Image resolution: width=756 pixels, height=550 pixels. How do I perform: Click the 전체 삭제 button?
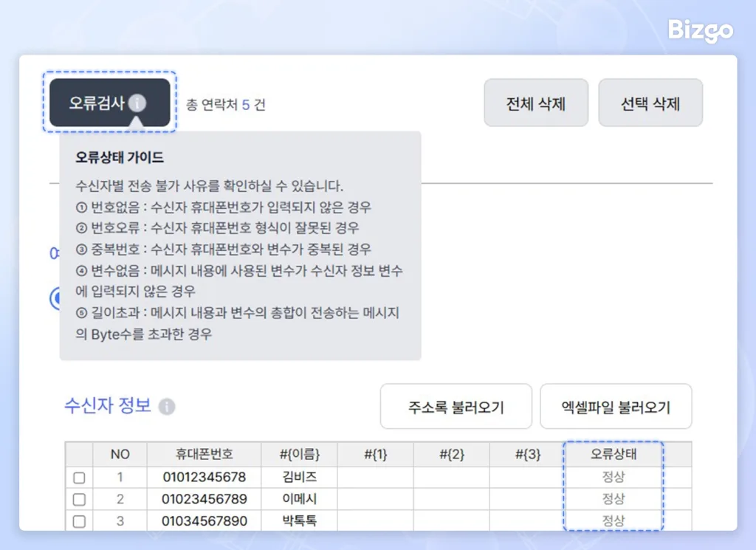[536, 103]
